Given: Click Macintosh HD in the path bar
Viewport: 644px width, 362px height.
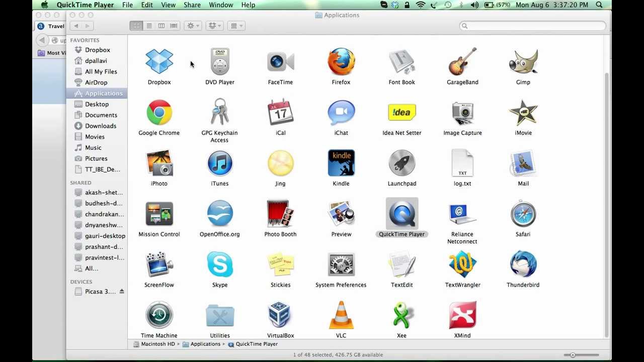Looking at the screenshot, I should (154, 344).
